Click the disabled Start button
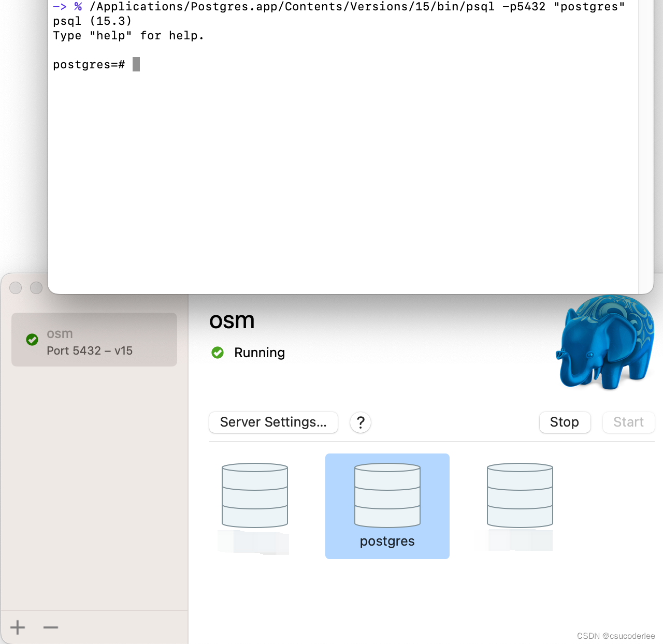Image resolution: width=663 pixels, height=644 pixels. [x=628, y=422]
